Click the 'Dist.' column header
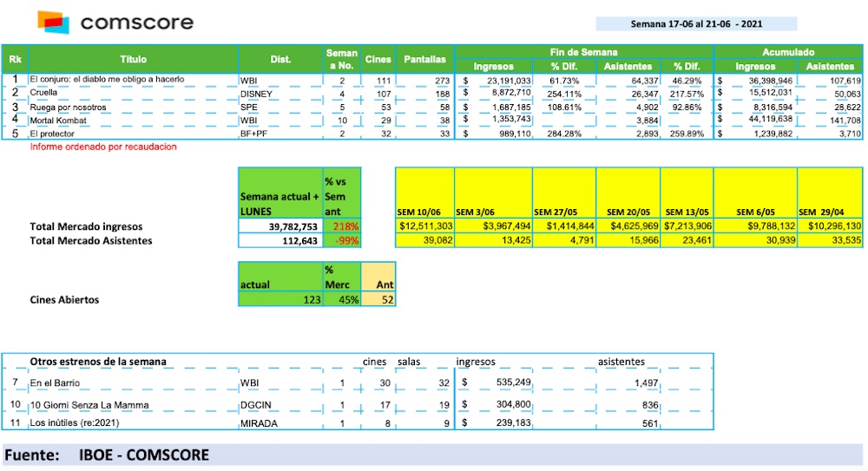This screenshot has width=868, height=471. point(280,59)
